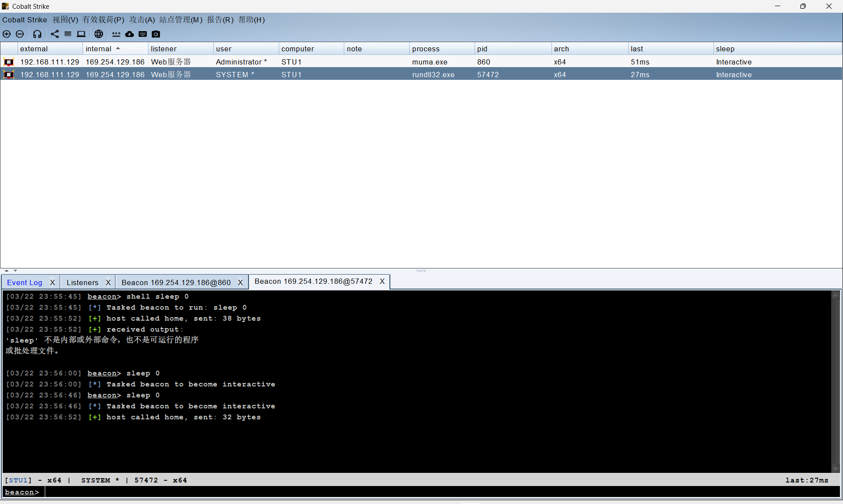This screenshot has height=504, width=843.
Task: Select the Beacon 169.254.129.186@57472 tab
Action: tap(313, 282)
